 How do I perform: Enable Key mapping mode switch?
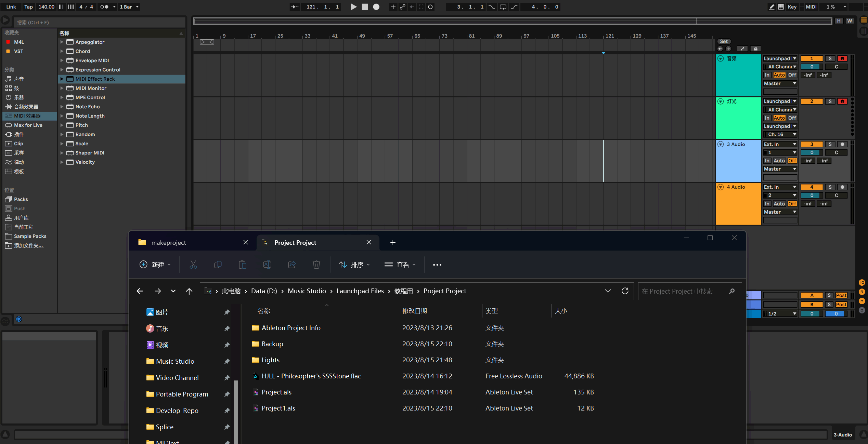(x=792, y=7)
